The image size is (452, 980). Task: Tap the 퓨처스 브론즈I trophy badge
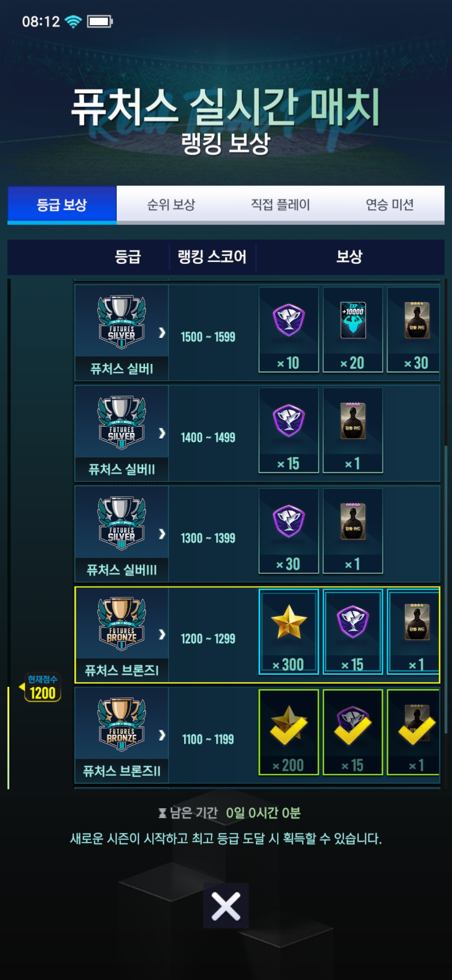coord(121,623)
